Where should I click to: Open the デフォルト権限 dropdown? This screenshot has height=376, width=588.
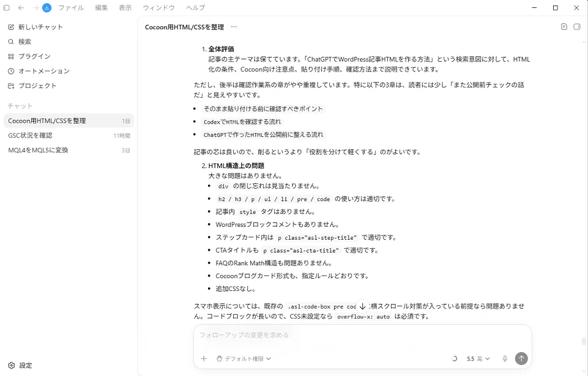point(244,359)
